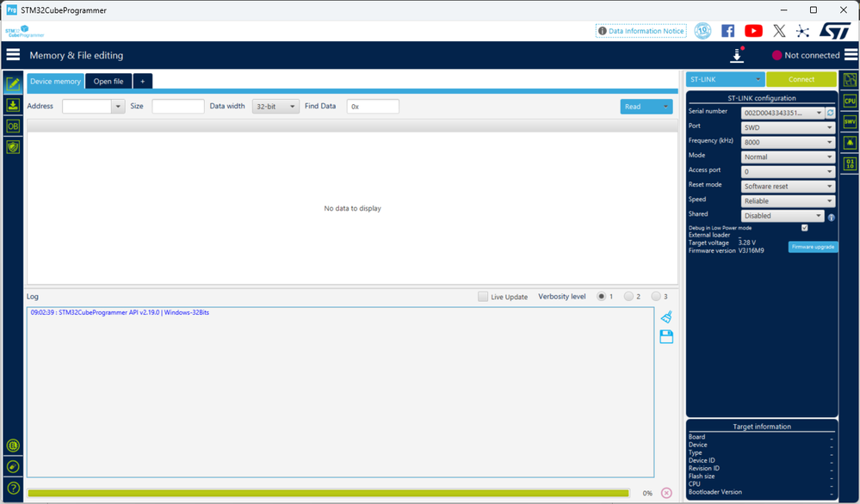Open the Data width 32-bit dropdown

click(275, 107)
